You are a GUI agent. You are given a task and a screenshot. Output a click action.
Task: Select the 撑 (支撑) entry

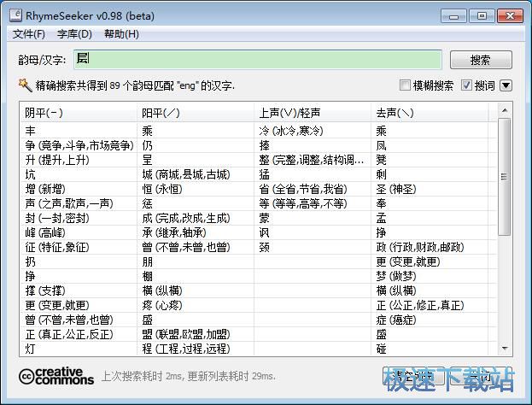(45, 291)
